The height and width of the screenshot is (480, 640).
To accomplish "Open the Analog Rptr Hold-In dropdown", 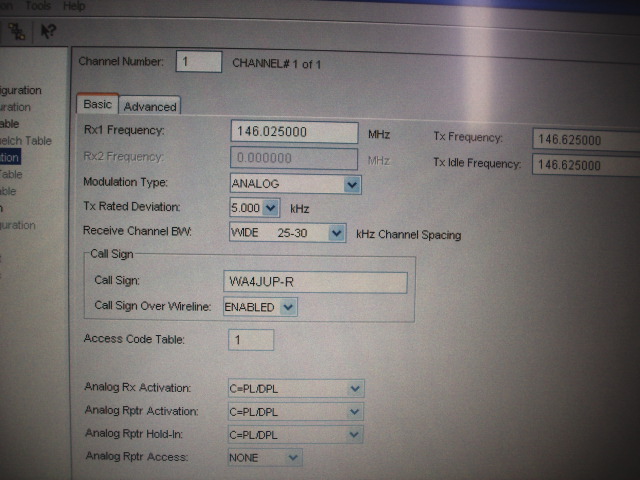I will click(x=354, y=434).
